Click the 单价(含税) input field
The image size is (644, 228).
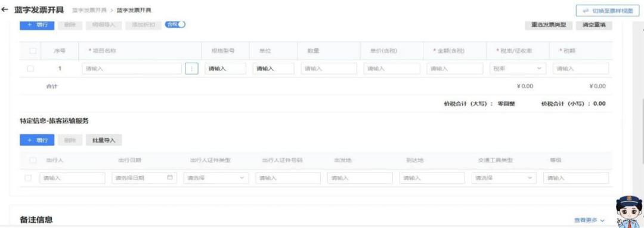click(x=392, y=69)
